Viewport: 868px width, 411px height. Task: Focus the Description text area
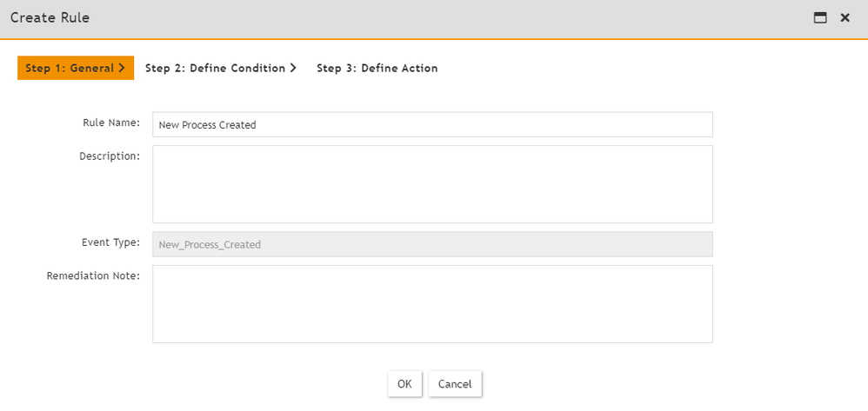432,184
